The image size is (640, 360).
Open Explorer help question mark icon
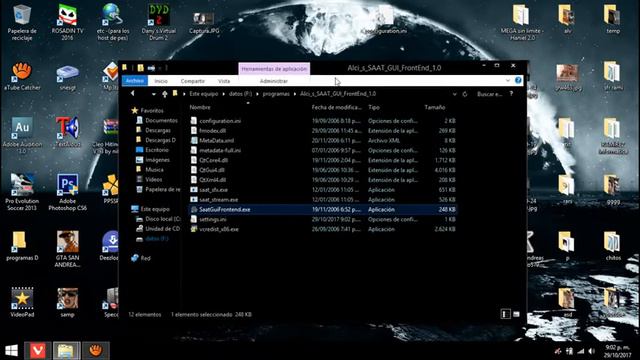coord(518,80)
